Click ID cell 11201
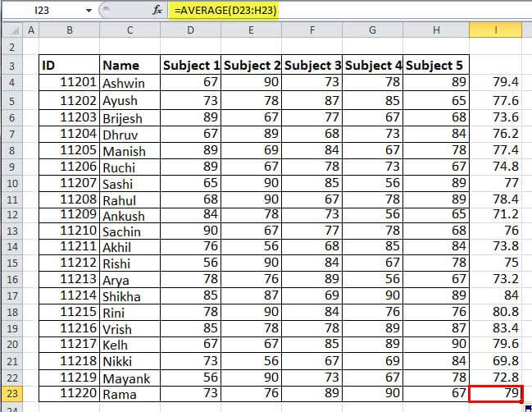Image resolution: width=532 pixels, height=412 pixels. click(69, 83)
